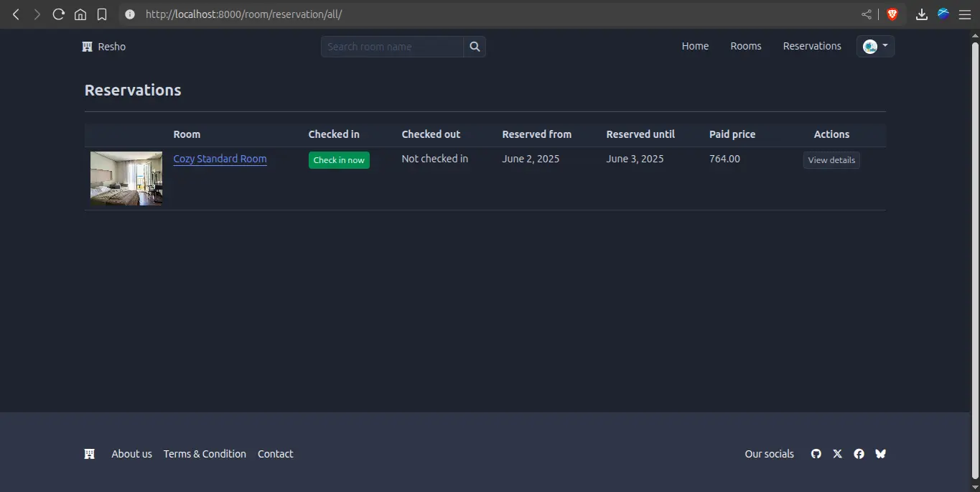This screenshot has width=980, height=492.
Task: Open the browser downloads icon
Action: (922, 14)
